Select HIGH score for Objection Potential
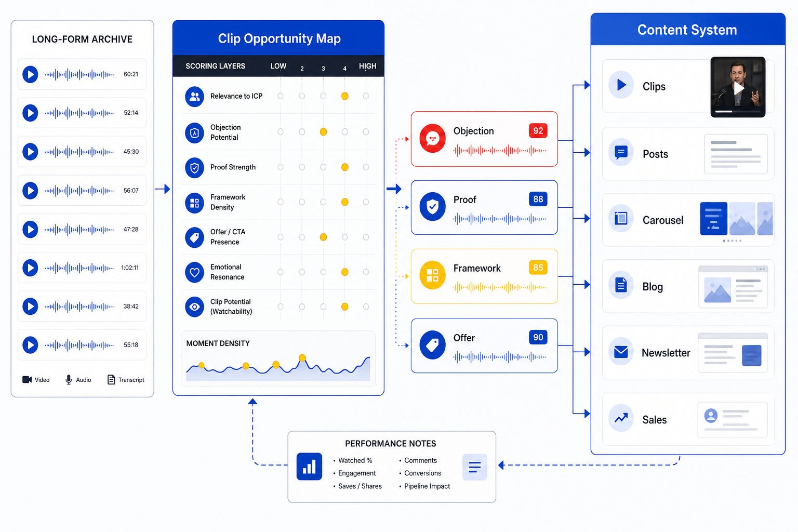Viewport: 798px width, 532px height. click(x=366, y=132)
